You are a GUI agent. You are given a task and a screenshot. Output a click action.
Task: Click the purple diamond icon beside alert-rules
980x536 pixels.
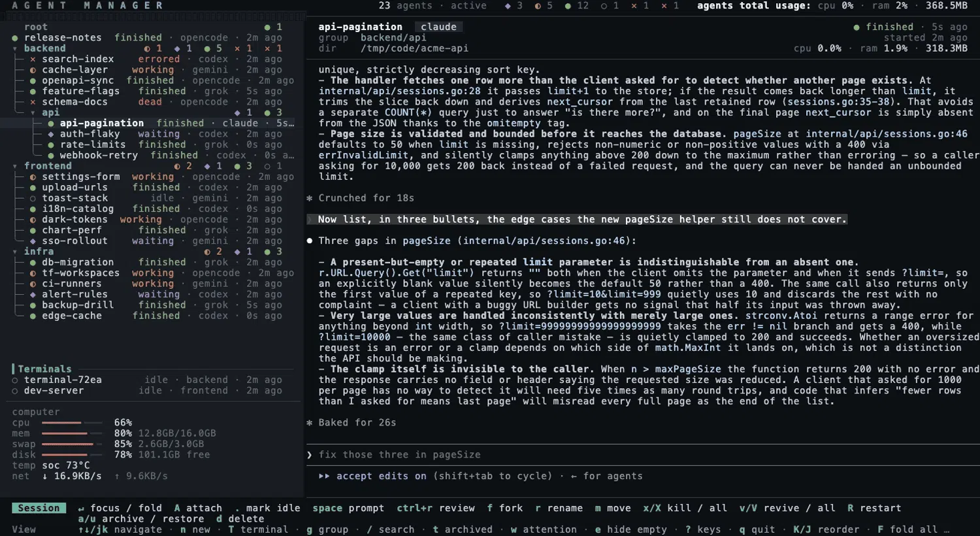click(33, 295)
